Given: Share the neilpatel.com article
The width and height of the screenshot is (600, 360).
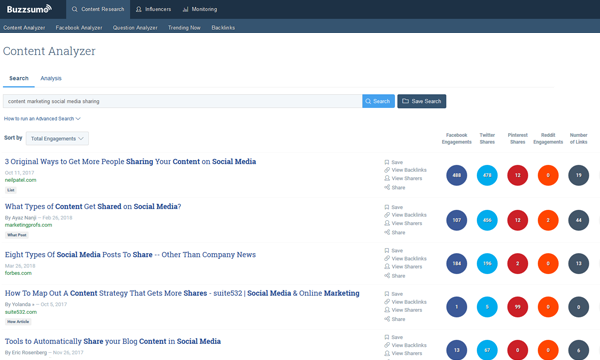Looking at the screenshot, I should [x=395, y=187].
